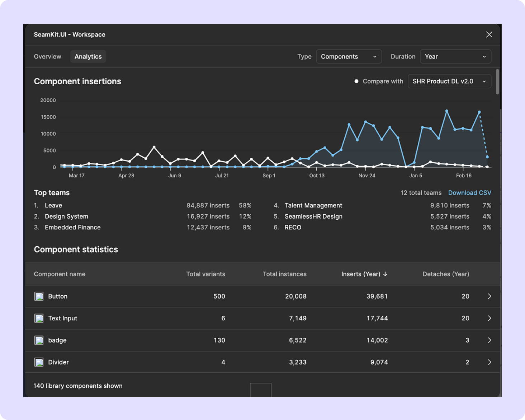525x420 pixels.
Task: Expand the Divider row chevron
Action: coord(489,362)
